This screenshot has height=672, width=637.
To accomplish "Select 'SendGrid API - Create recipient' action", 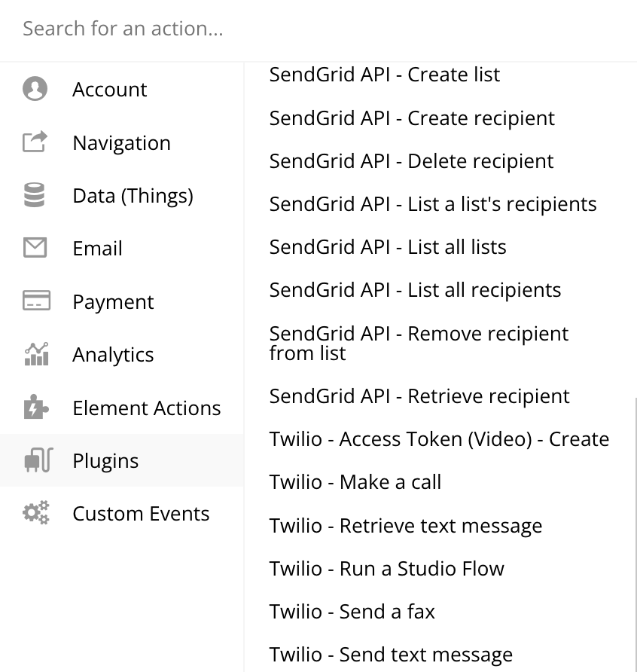I will (412, 118).
